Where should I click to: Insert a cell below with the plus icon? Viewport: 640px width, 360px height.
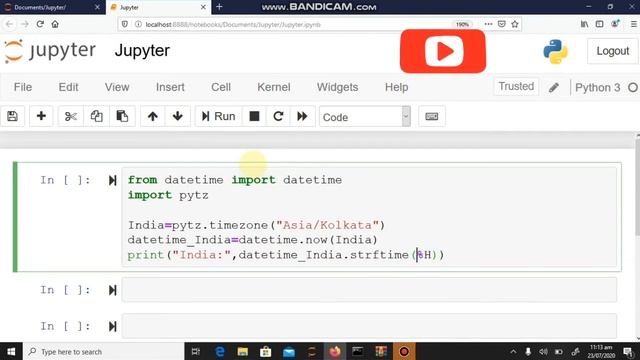[x=41, y=116]
